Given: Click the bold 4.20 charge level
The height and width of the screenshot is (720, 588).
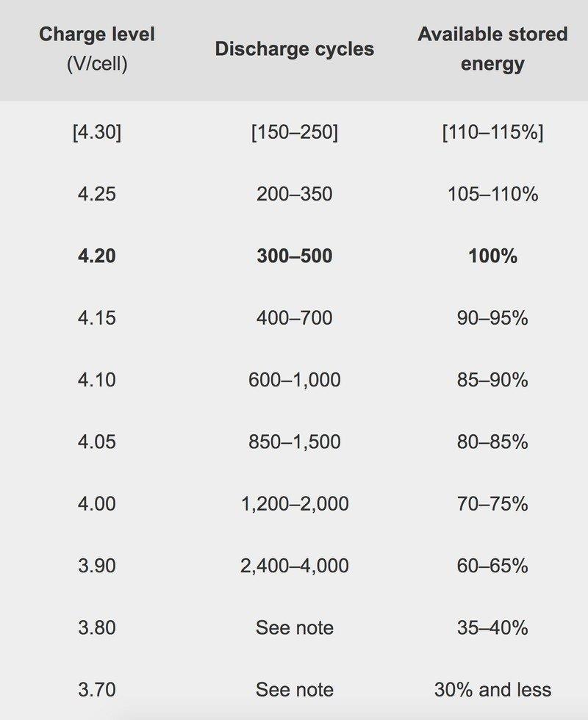Looking at the screenshot, I should point(97,256).
